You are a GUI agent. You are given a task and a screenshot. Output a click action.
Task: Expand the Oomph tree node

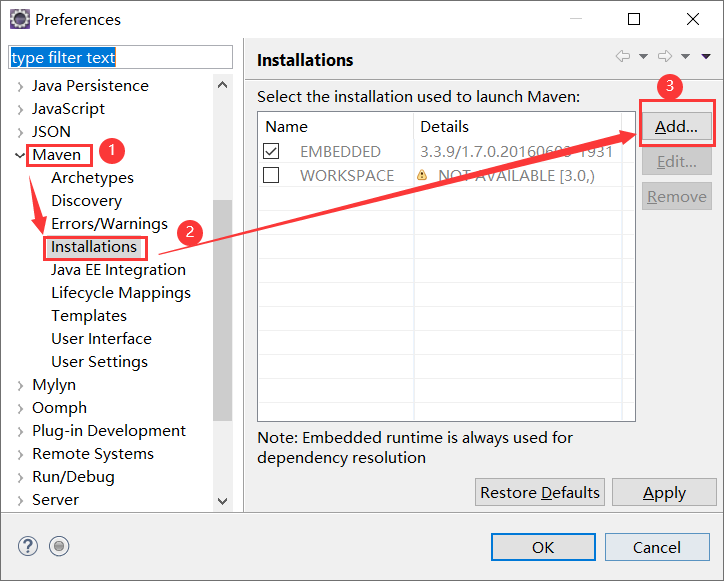20,409
